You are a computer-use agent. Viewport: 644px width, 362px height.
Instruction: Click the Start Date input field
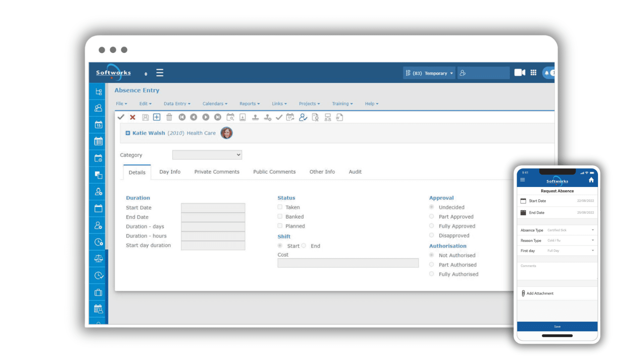(213, 207)
